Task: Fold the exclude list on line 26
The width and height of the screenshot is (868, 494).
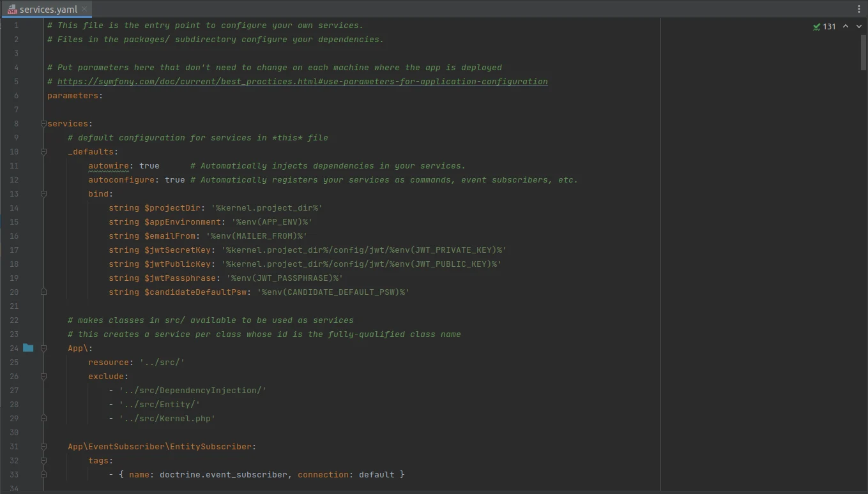Action: [x=43, y=377]
